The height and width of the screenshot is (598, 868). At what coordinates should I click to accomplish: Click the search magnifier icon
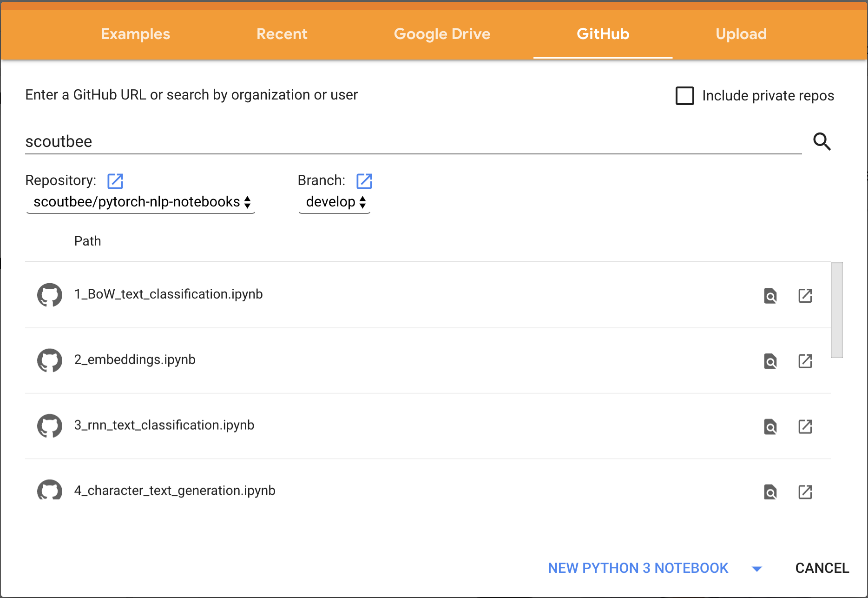pos(822,141)
